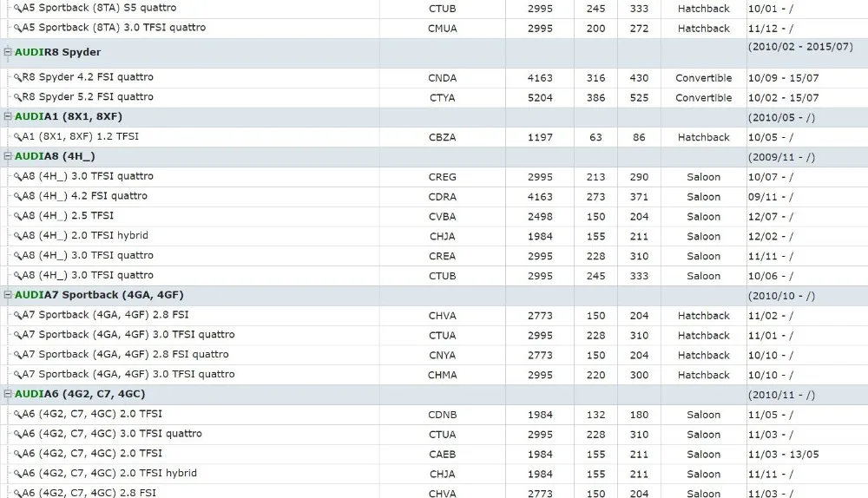Click magnifier icon of A8 3.0 TFSI quattro CREA row
Screen dimensions: 868x498
click(17, 256)
